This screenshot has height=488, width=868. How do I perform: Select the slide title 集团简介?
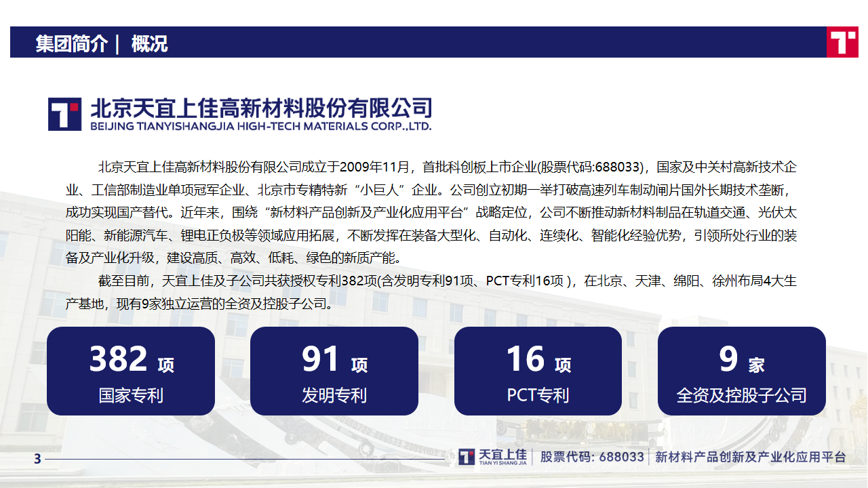pyautogui.click(x=71, y=43)
